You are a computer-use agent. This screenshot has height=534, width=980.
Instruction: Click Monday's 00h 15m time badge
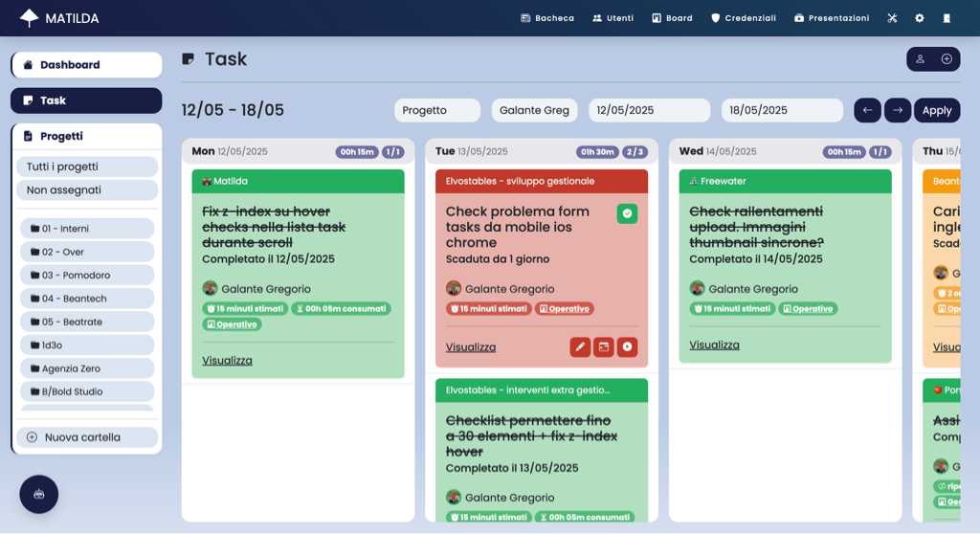(x=357, y=152)
